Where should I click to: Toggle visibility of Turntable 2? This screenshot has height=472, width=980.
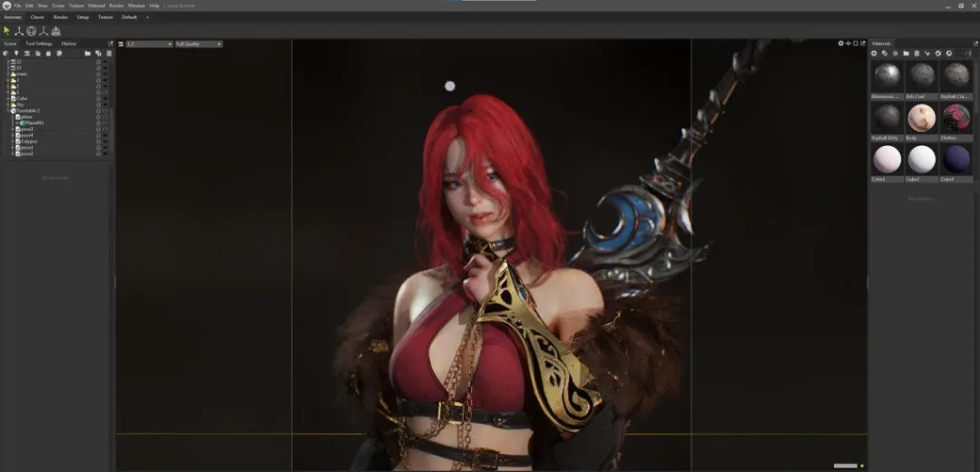tap(105, 111)
